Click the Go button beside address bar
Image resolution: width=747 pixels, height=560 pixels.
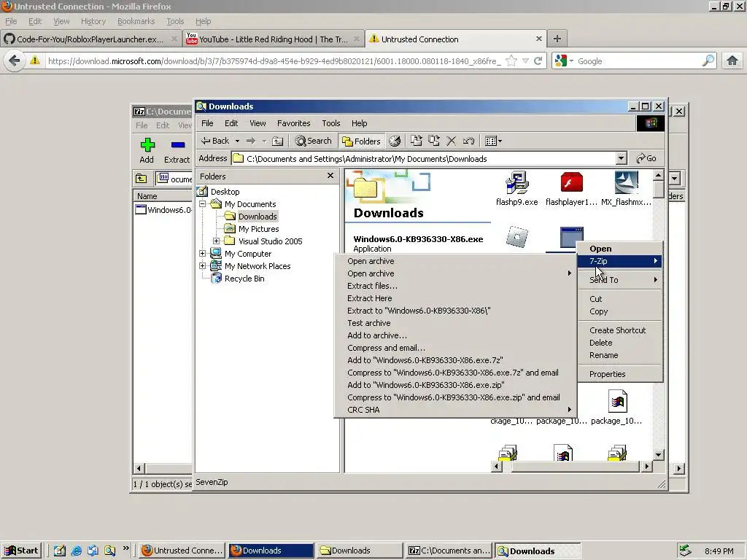(x=646, y=158)
